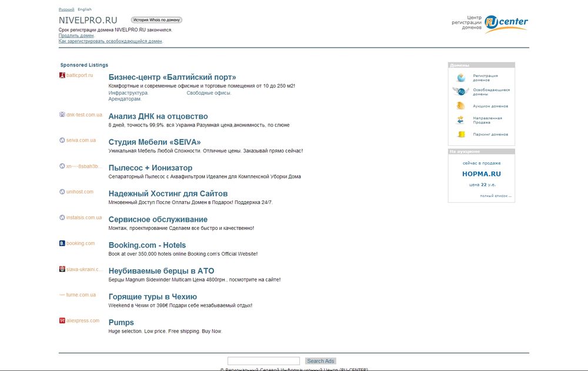Click the Инфраструктура sublink
This screenshot has height=371, width=588.
[x=128, y=93]
